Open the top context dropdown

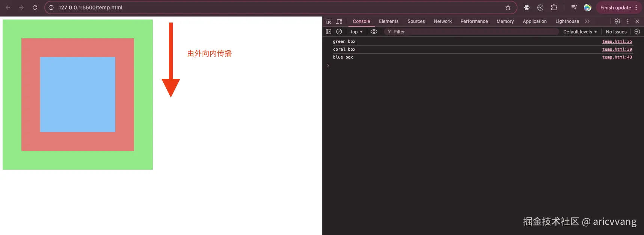(356, 32)
